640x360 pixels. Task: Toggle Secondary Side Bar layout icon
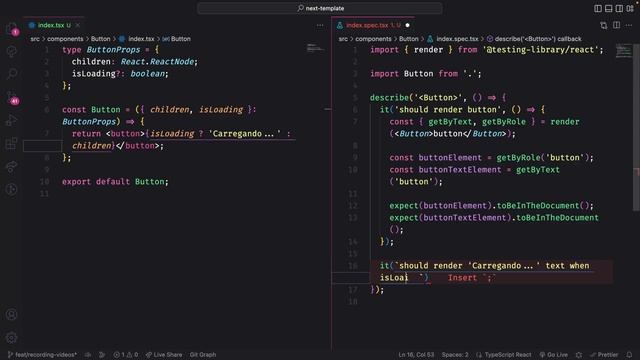(x=619, y=8)
